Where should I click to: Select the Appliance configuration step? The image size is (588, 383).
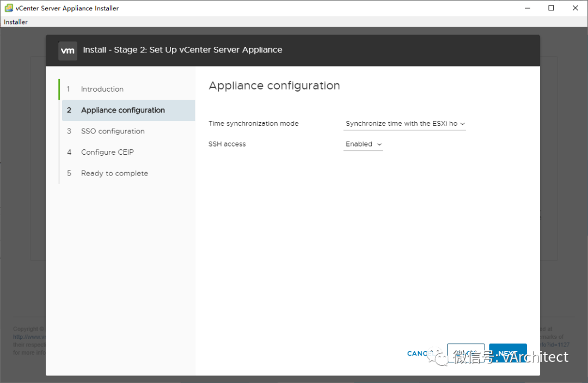point(122,110)
